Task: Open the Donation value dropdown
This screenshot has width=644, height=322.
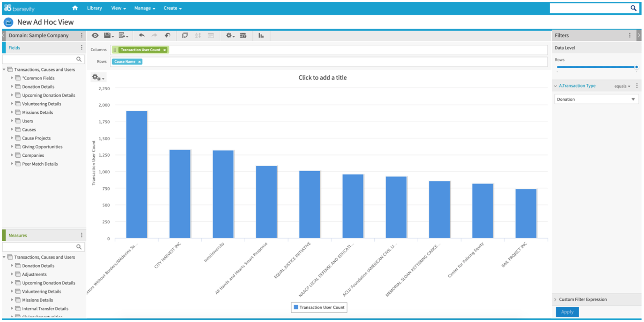Action: coord(596,99)
